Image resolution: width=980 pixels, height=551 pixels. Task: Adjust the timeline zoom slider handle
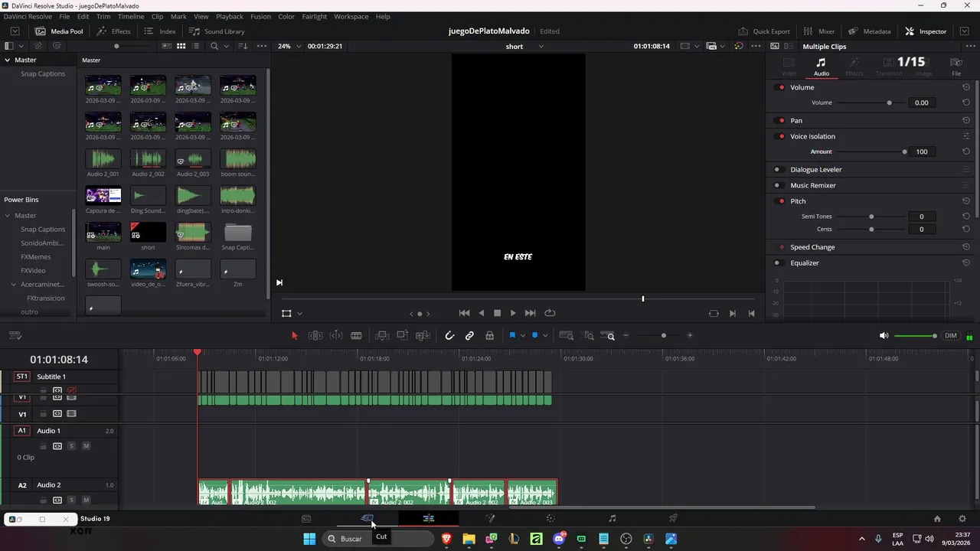click(664, 335)
